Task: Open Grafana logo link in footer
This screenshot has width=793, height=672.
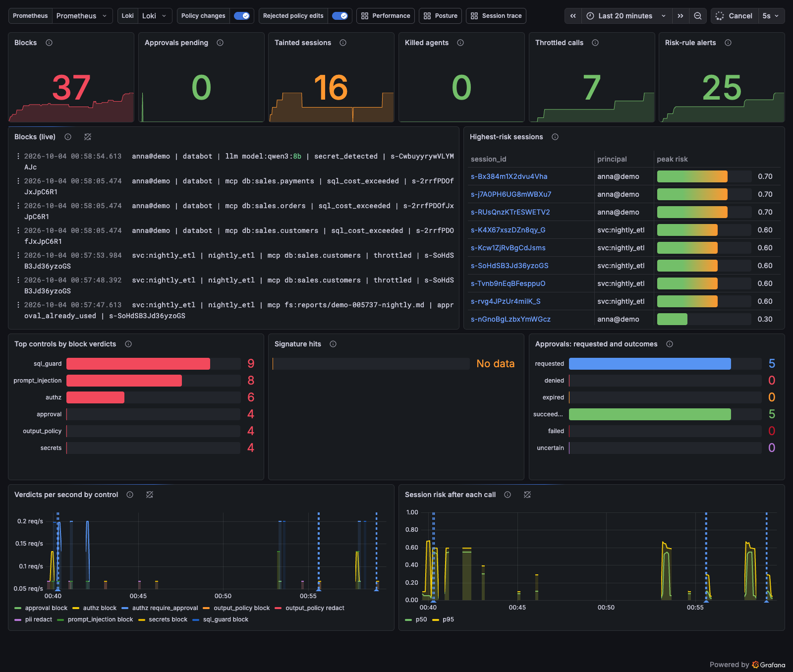Action: point(769,665)
